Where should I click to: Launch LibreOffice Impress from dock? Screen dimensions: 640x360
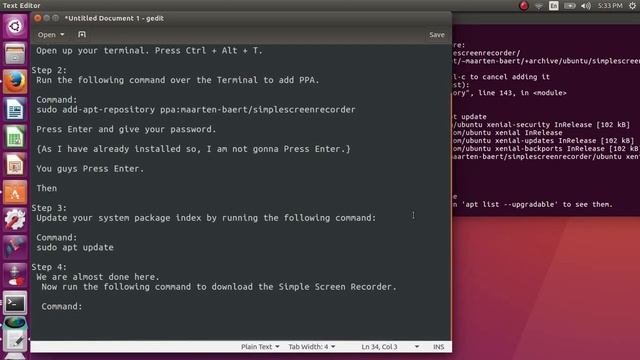[x=15, y=164]
